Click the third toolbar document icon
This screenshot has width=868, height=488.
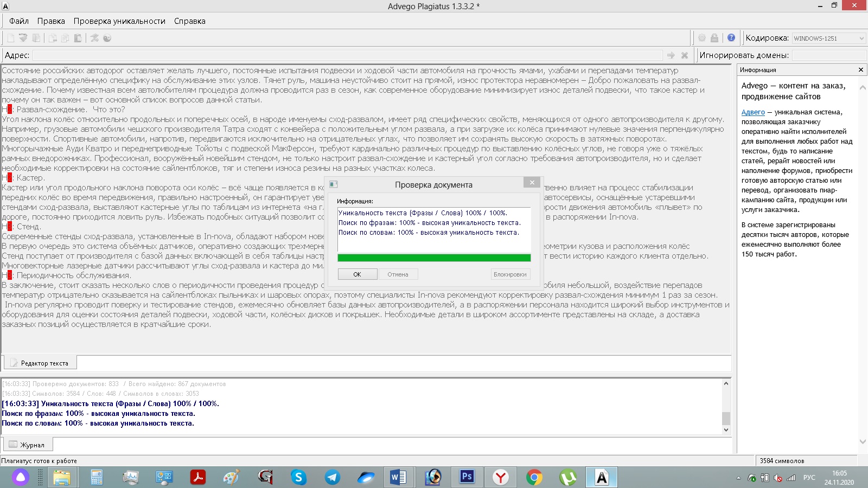(36, 38)
